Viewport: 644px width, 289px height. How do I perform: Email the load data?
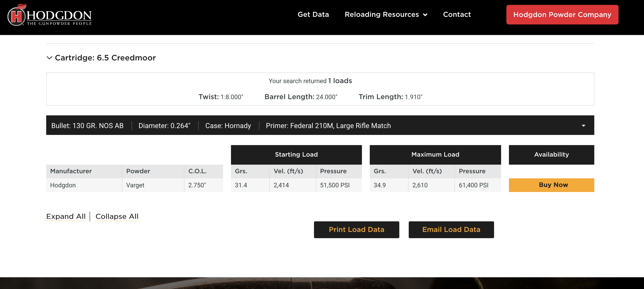click(x=451, y=230)
